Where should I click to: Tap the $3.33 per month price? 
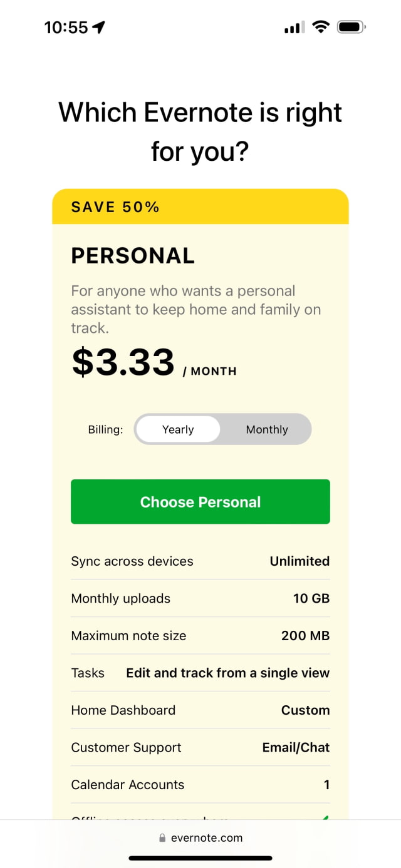tap(123, 362)
